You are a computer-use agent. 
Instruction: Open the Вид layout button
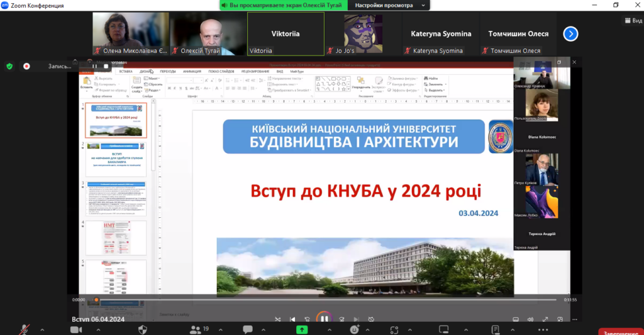click(x=633, y=20)
